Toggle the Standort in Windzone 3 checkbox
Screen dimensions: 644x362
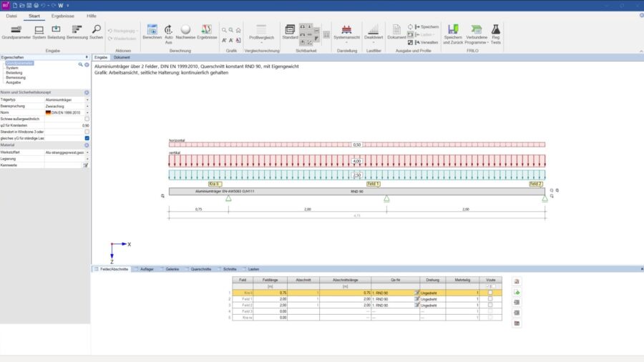pyautogui.click(x=87, y=132)
